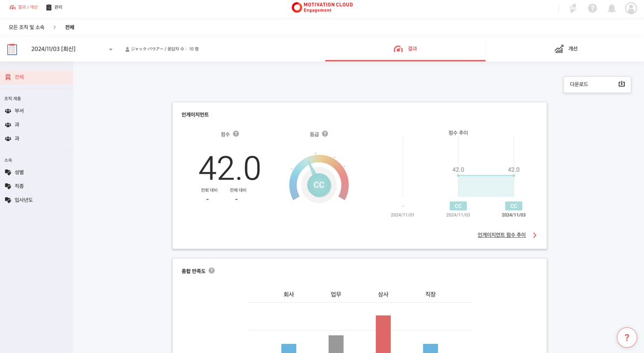The height and width of the screenshot is (353, 644).
Task: Click the Motivation Cloud Engagement logo
Action: pos(322,7)
